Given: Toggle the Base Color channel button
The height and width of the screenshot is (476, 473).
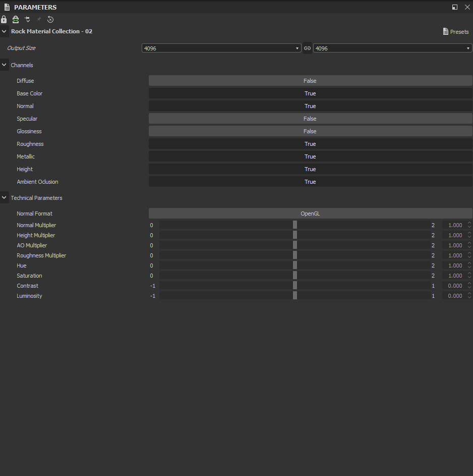Looking at the screenshot, I should pyautogui.click(x=310, y=93).
